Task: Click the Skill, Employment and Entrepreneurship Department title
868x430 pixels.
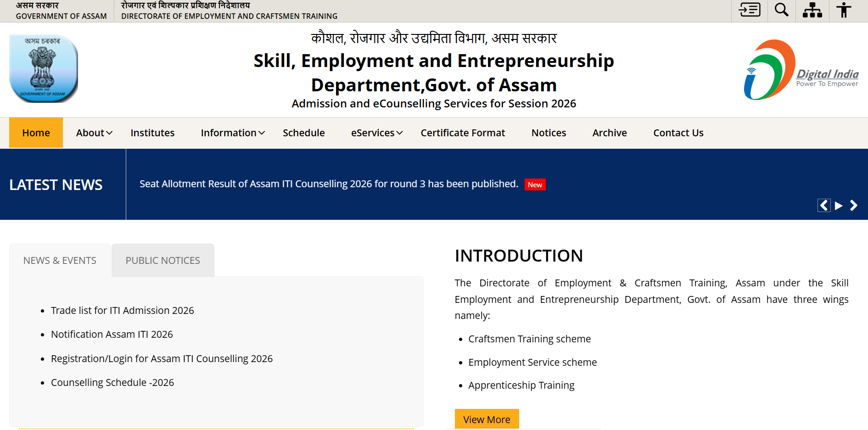Action: [434, 73]
